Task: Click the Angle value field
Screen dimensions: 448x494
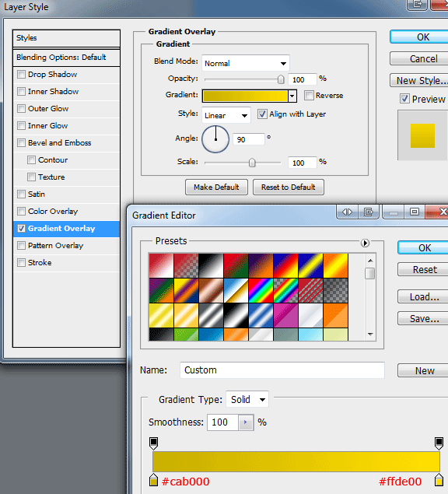Action: [x=249, y=139]
